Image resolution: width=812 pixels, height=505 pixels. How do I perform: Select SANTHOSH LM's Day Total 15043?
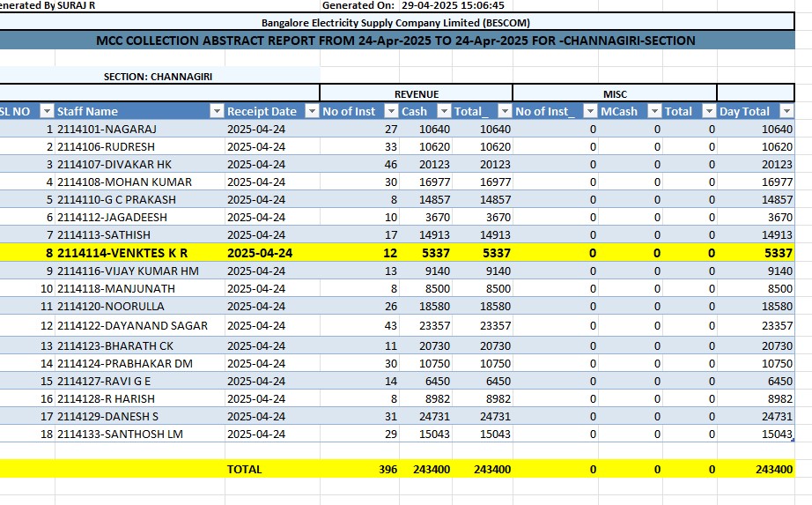click(756, 434)
